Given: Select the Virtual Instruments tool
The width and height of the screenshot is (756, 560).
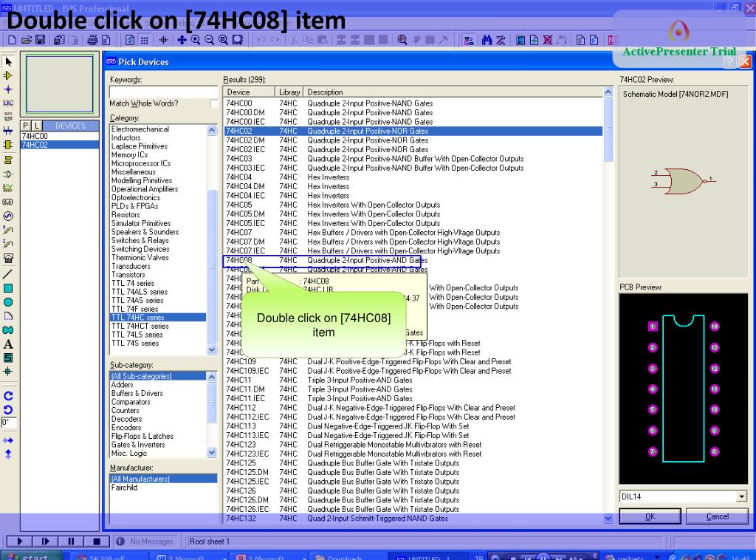Looking at the screenshot, I should tap(8, 258).
